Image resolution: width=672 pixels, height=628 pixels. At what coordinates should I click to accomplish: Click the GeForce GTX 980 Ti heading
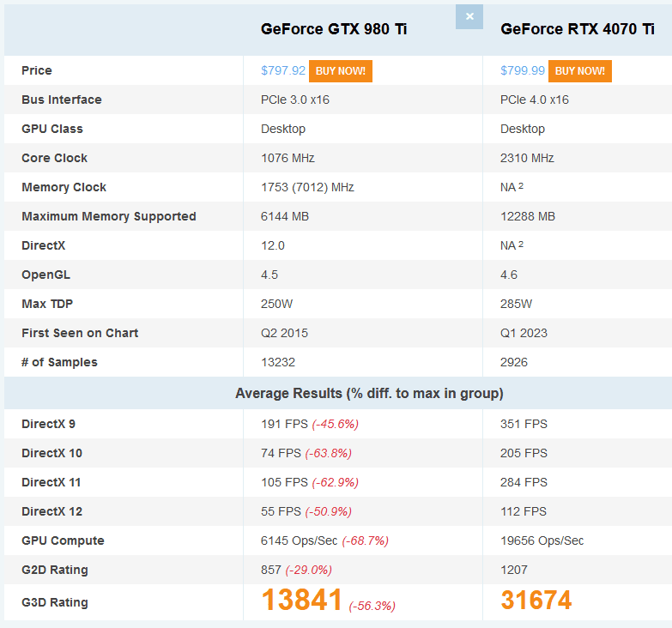[334, 29]
